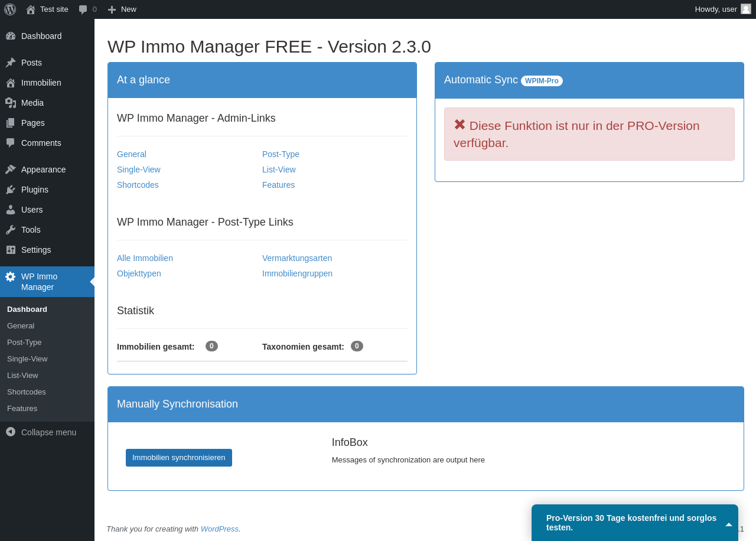
Task: Open the Tools menu
Action: coord(47,230)
